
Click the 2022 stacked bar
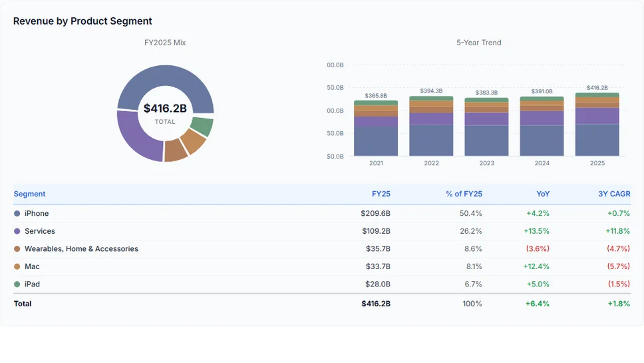point(431,126)
